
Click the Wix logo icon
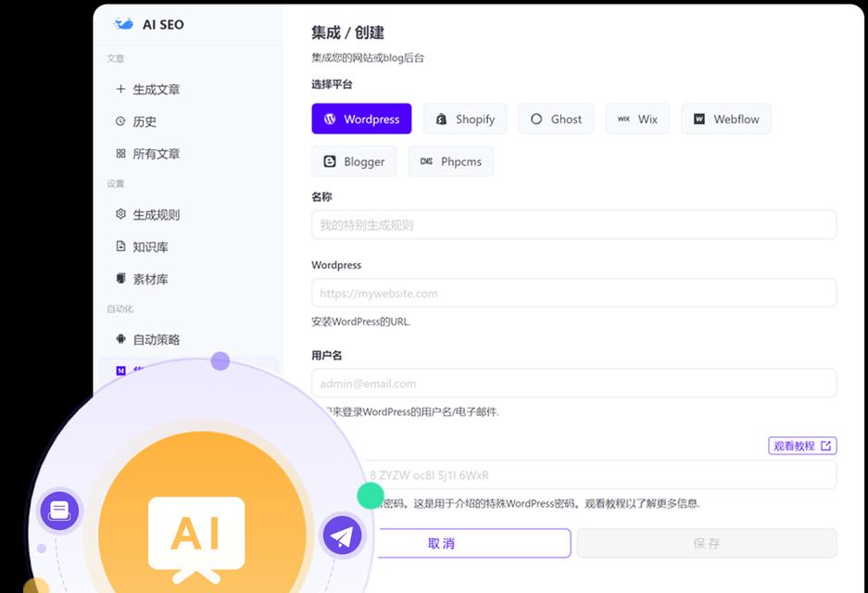pyautogui.click(x=623, y=119)
